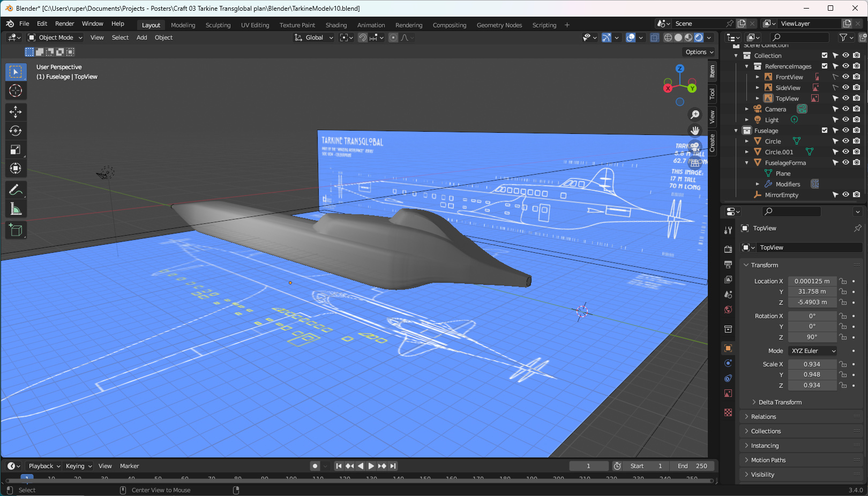The image size is (868, 496).
Task: Collapse the Transform panel
Action: [764, 265]
